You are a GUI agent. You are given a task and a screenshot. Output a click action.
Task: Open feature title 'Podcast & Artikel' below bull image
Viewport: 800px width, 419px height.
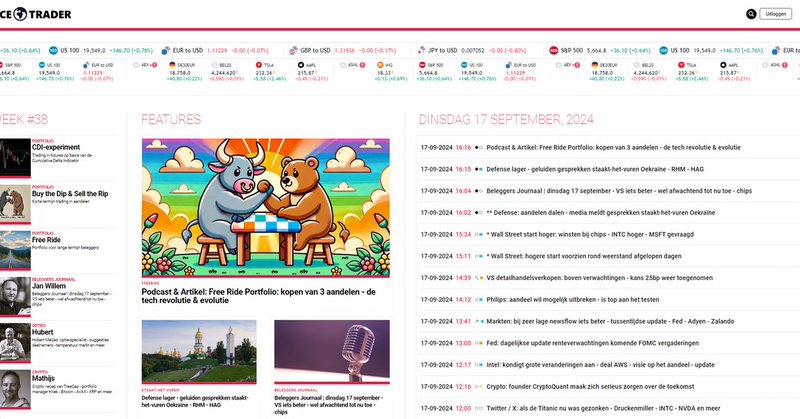click(x=259, y=296)
